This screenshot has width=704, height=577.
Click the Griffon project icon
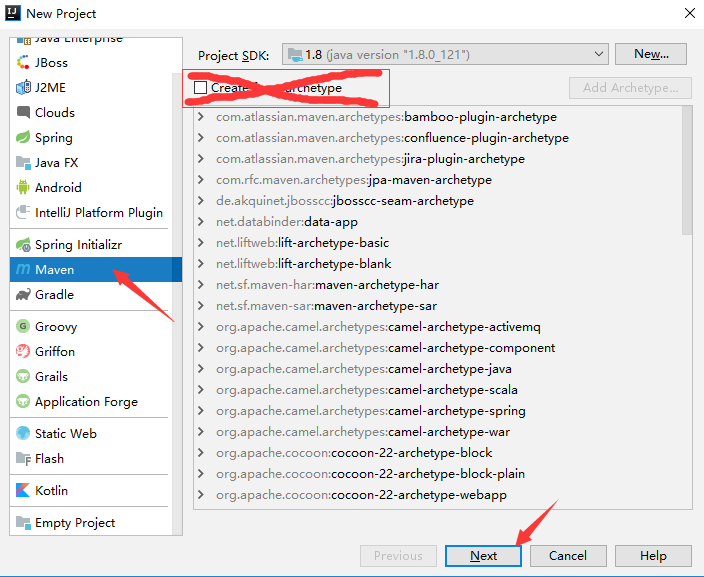coord(23,351)
